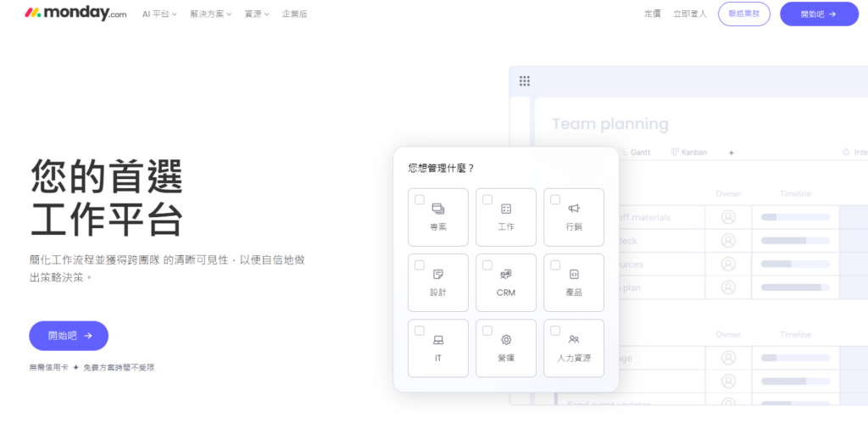Screen dimensions: 868x429
Task: Click the 專案 projects icon
Action: click(x=438, y=209)
